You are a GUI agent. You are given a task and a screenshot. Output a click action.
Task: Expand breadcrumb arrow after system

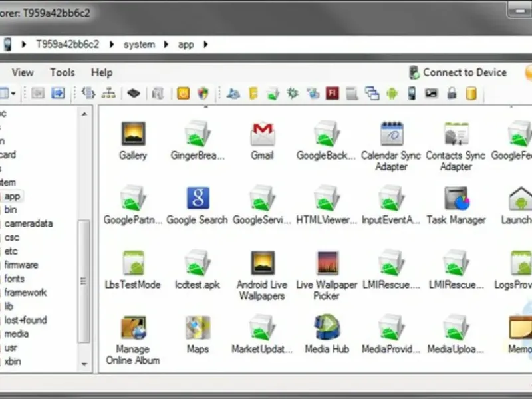click(166, 45)
